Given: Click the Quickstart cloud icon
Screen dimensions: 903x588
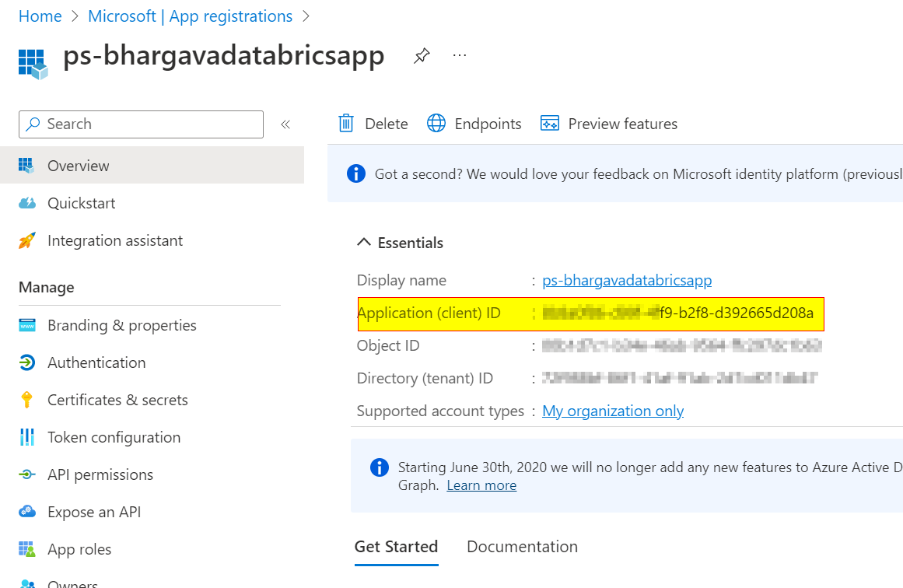Looking at the screenshot, I should click(x=27, y=203).
